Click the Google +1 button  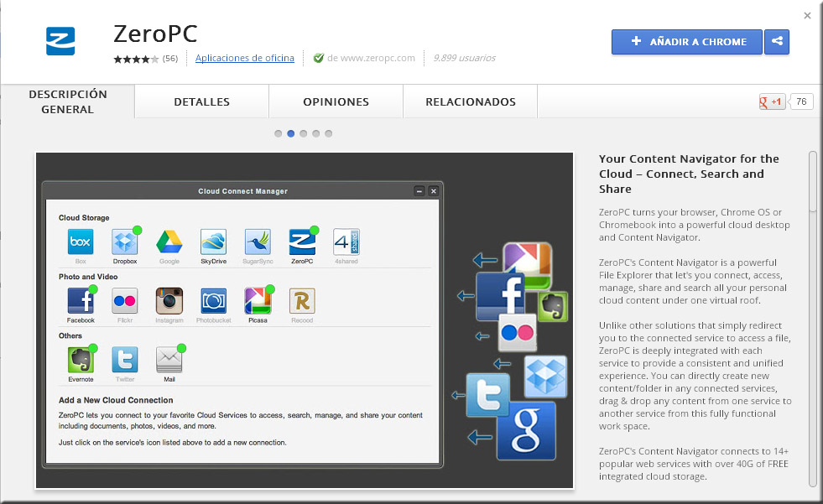click(772, 101)
